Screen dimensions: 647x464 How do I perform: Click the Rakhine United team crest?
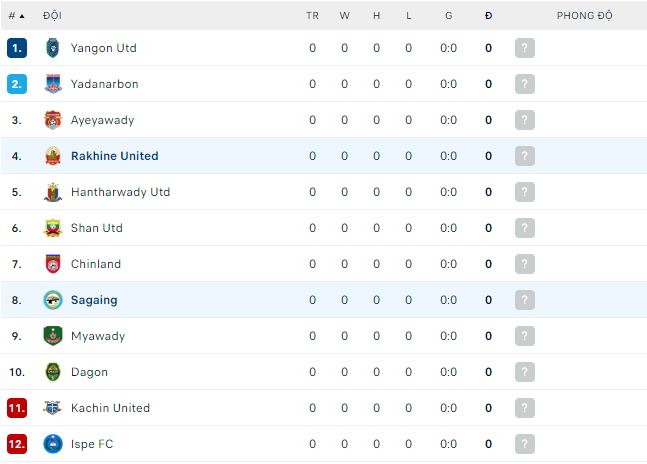click(x=53, y=156)
